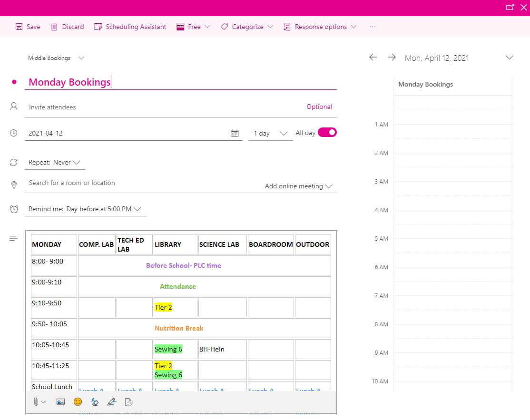Change calendar from Middle Bookings dropdown
530x420 pixels.
click(x=56, y=58)
